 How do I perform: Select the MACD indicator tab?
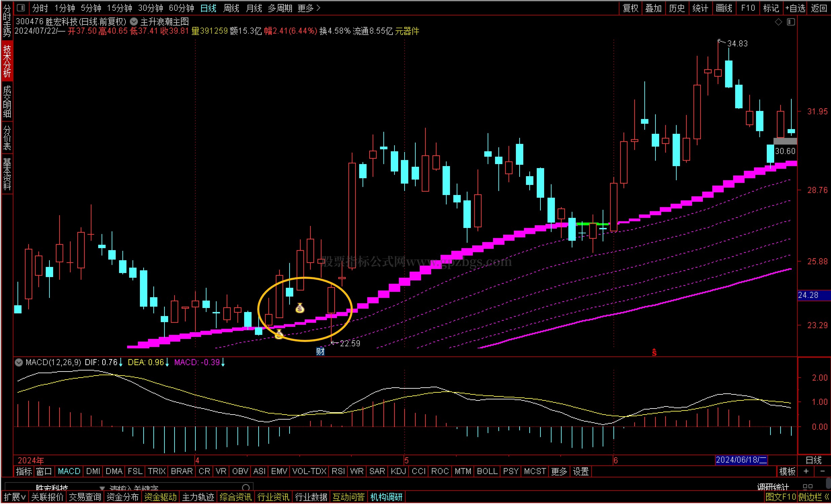point(69,471)
